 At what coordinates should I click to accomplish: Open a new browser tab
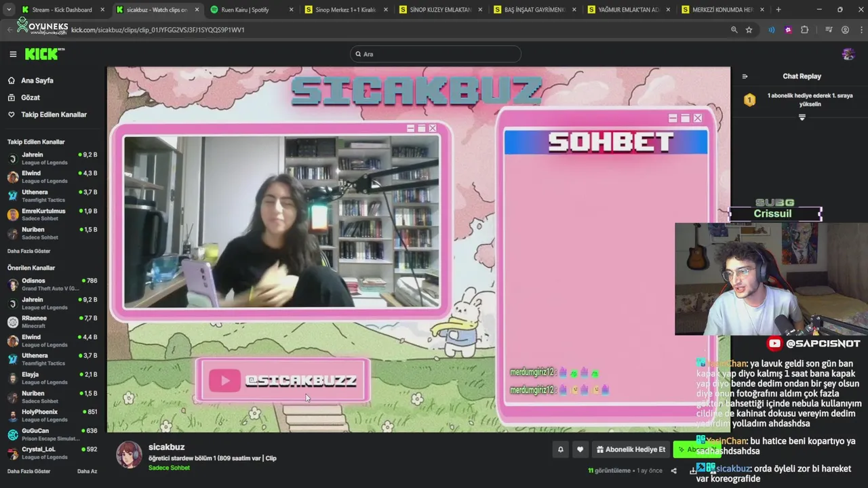pyautogui.click(x=778, y=9)
